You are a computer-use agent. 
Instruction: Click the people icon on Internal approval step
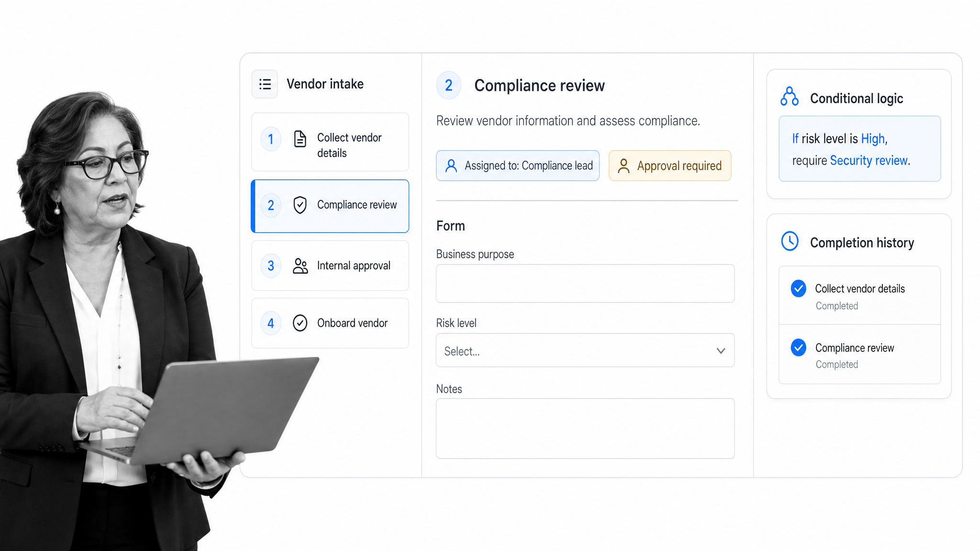pos(300,266)
